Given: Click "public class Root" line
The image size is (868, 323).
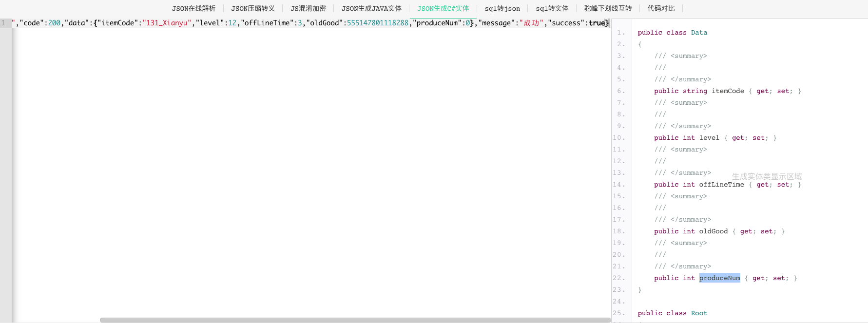Looking at the screenshot, I should coord(672,313).
